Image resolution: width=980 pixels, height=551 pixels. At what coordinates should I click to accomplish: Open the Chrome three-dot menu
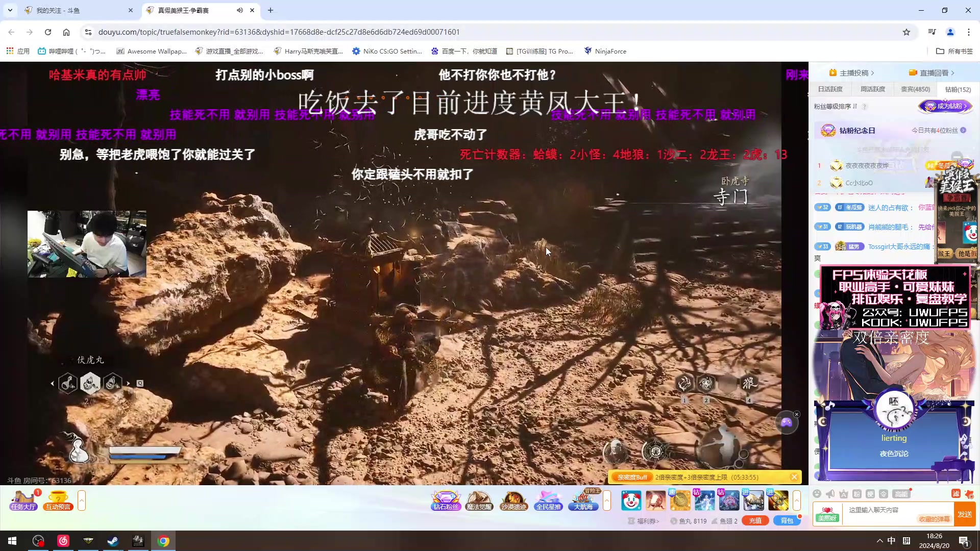968,32
